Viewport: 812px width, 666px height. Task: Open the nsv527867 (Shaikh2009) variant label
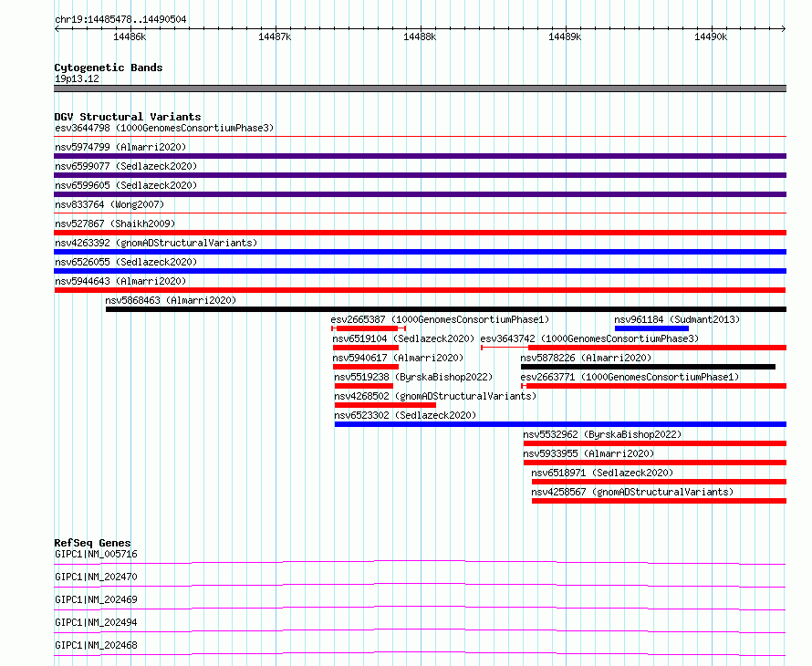click(115, 224)
